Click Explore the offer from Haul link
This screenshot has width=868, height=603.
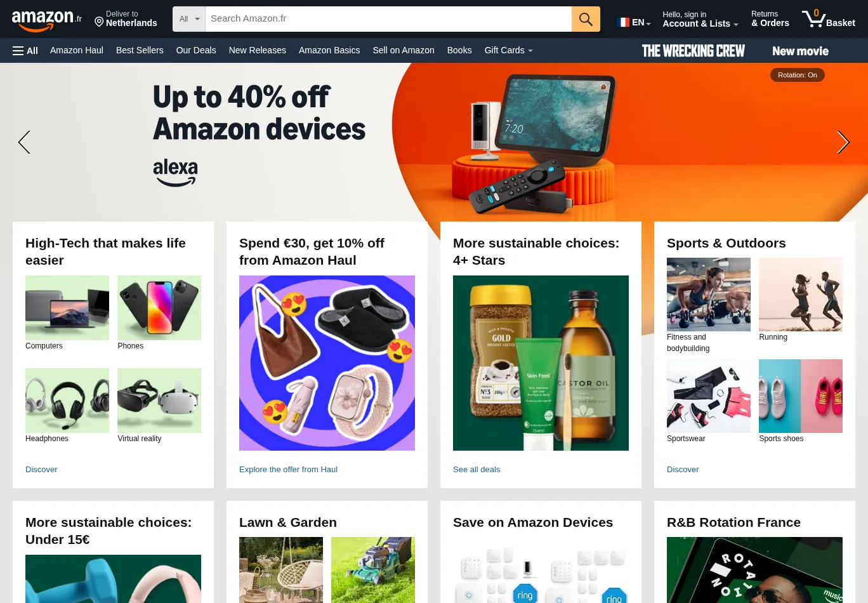(288, 470)
